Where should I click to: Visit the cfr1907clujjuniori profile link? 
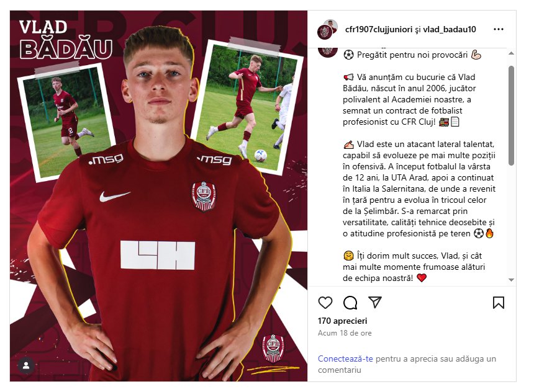point(379,30)
